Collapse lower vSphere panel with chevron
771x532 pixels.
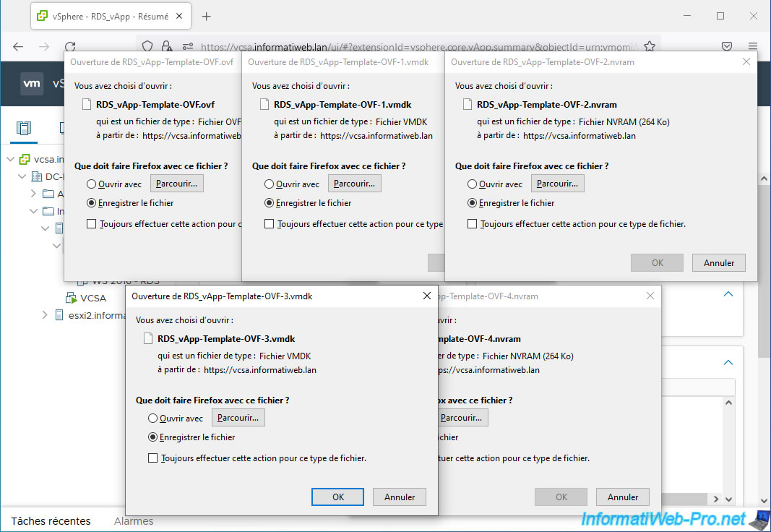(728, 362)
